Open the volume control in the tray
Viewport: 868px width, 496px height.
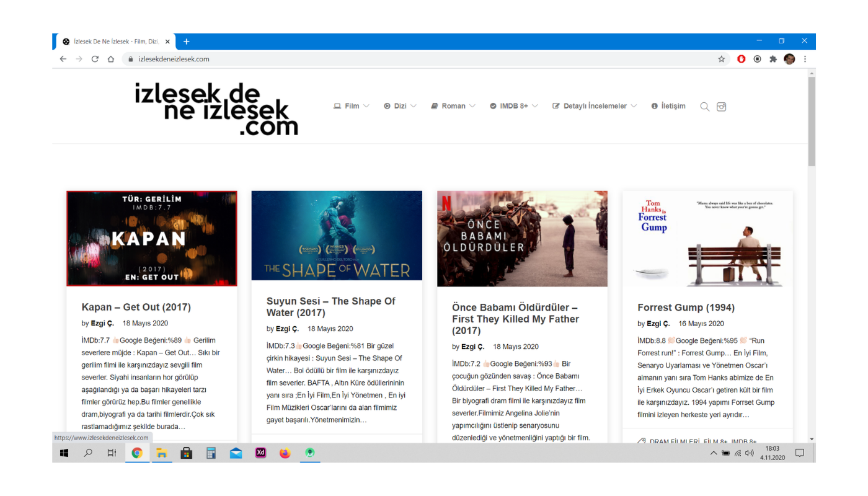coord(750,453)
